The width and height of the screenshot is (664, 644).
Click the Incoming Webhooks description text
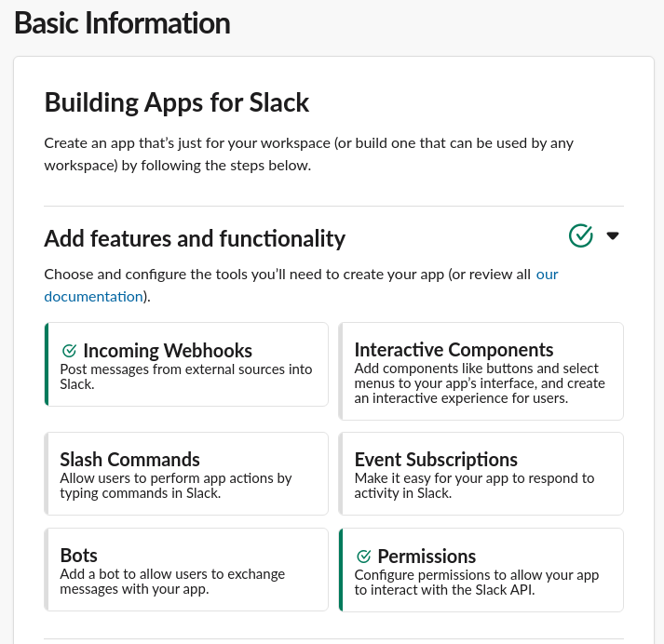(x=186, y=377)
